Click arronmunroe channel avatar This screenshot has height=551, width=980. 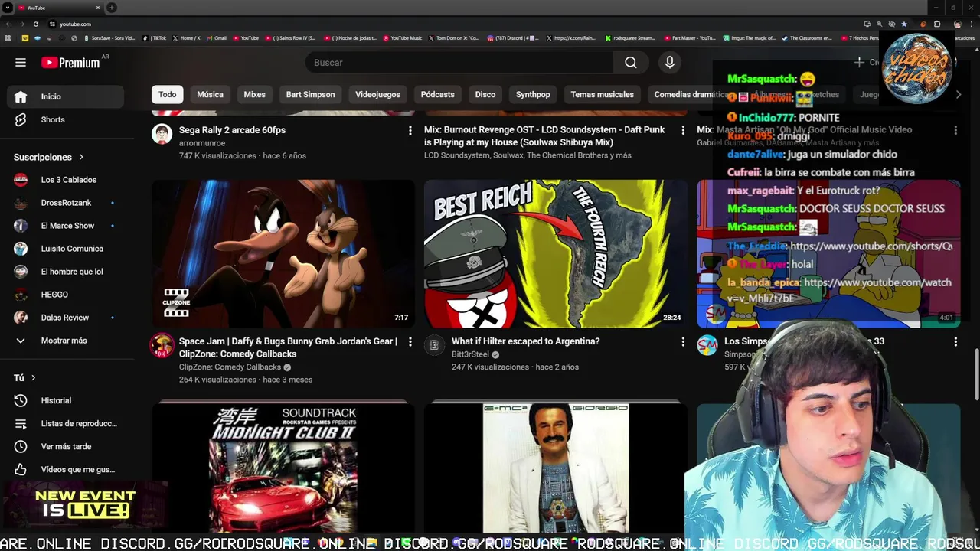coord(162,135)
